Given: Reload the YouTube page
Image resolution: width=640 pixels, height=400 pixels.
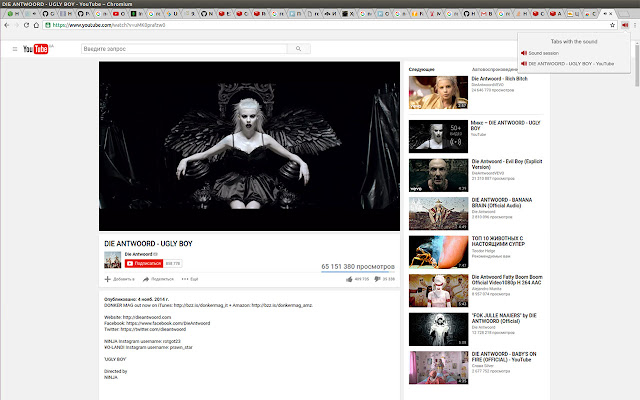Looking at the screenshot, I should [26, 25].
